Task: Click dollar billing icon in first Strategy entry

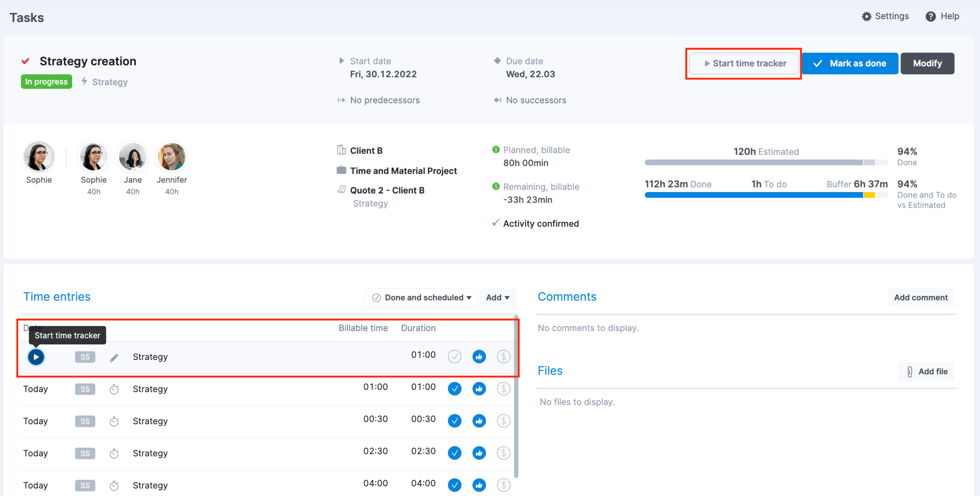Action: (x=503, y=356)
